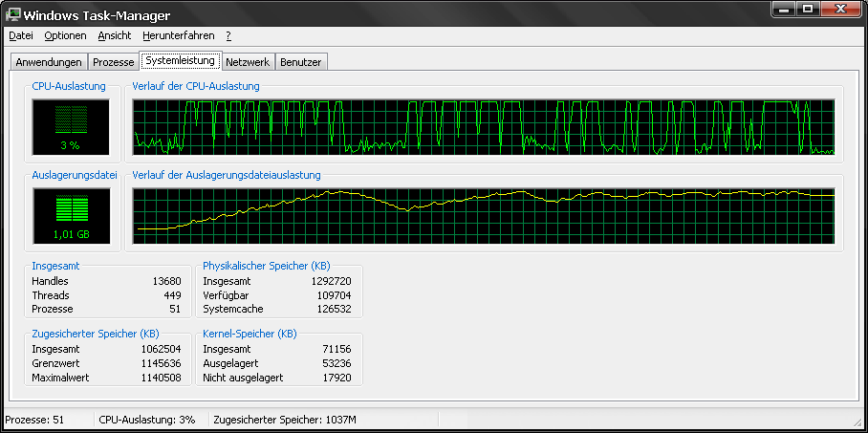Click the 'Physikalischer Speicher (KB)' group label

(267, 266)
